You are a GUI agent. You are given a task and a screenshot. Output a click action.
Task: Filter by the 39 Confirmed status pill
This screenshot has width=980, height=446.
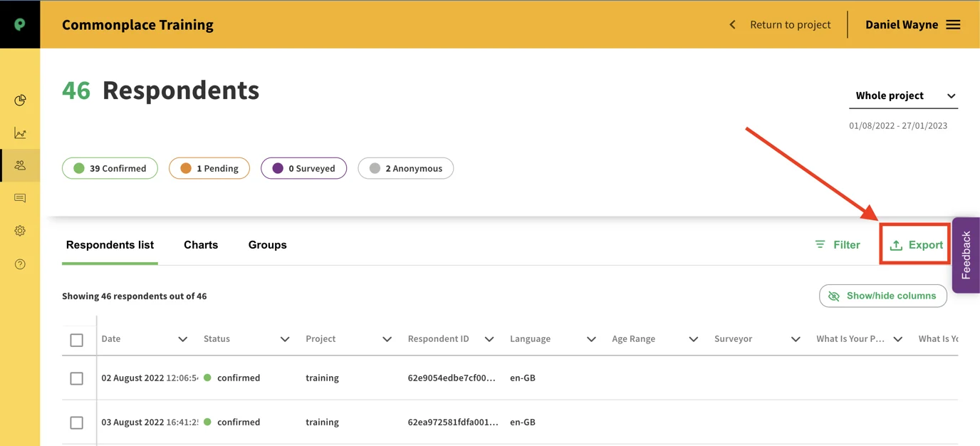coord(110,168)
